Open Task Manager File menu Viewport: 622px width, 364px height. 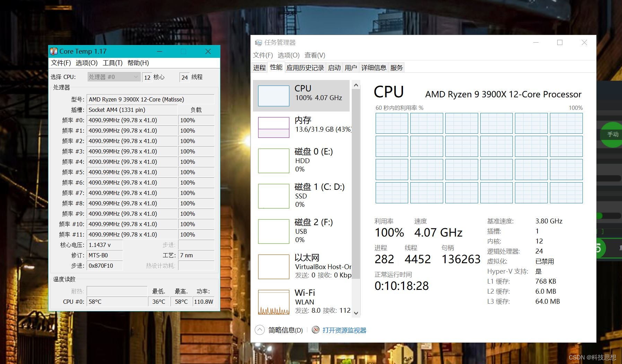(x=263, y=55)
